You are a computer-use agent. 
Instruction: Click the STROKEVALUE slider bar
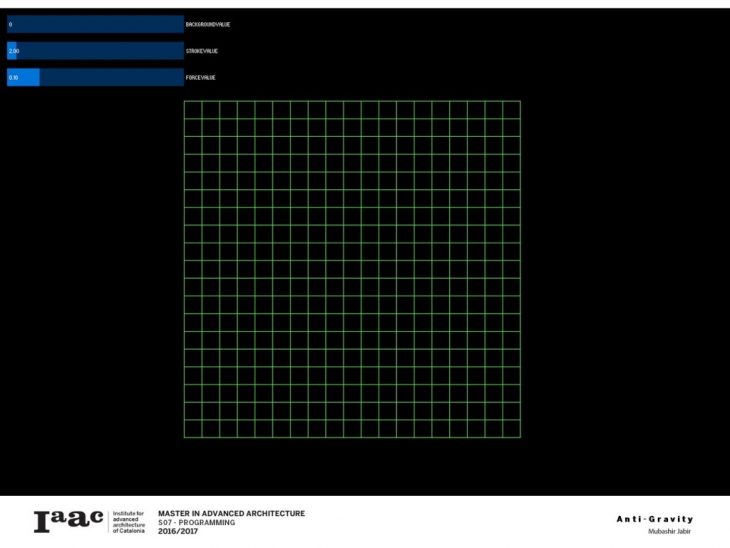pos(95,50)
